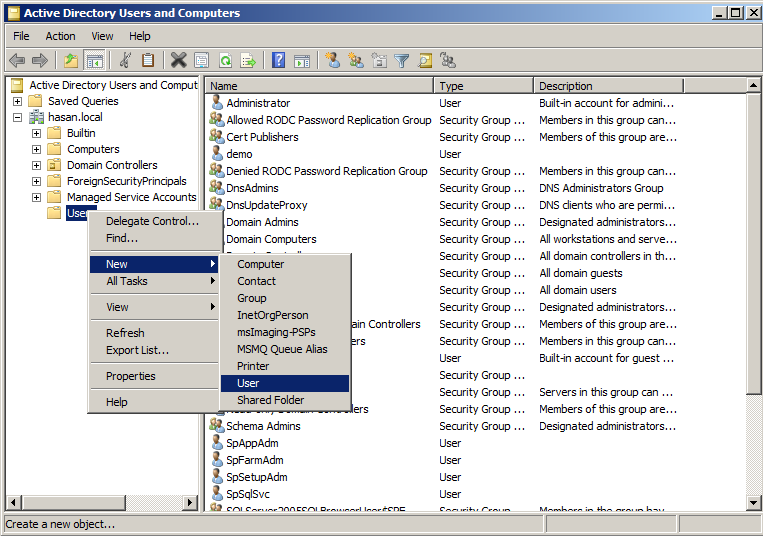This screenshot has width=763, height=536.
Task: Click the Back arrow toolbar icon
Action: [17, 61]
